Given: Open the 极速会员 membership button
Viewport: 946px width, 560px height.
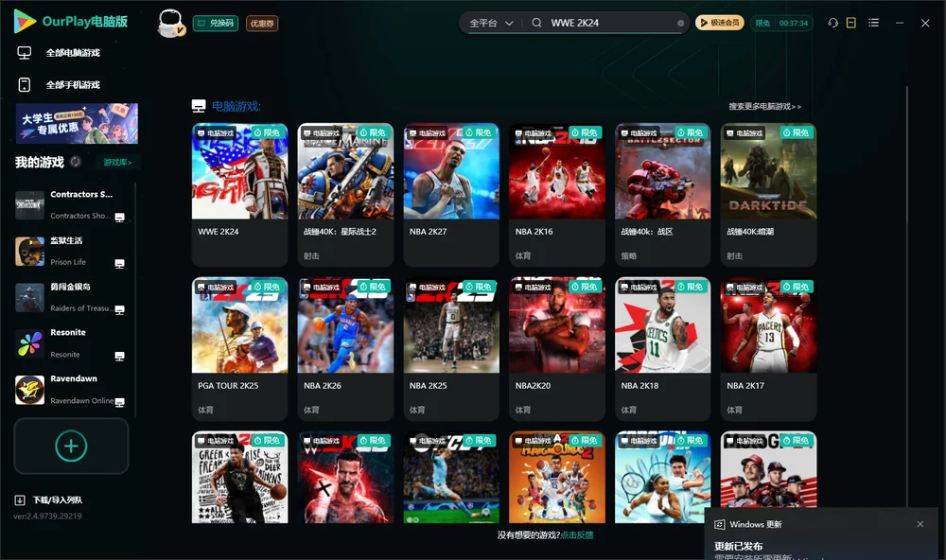Looking at the screenshot, I should pos(719,23).
